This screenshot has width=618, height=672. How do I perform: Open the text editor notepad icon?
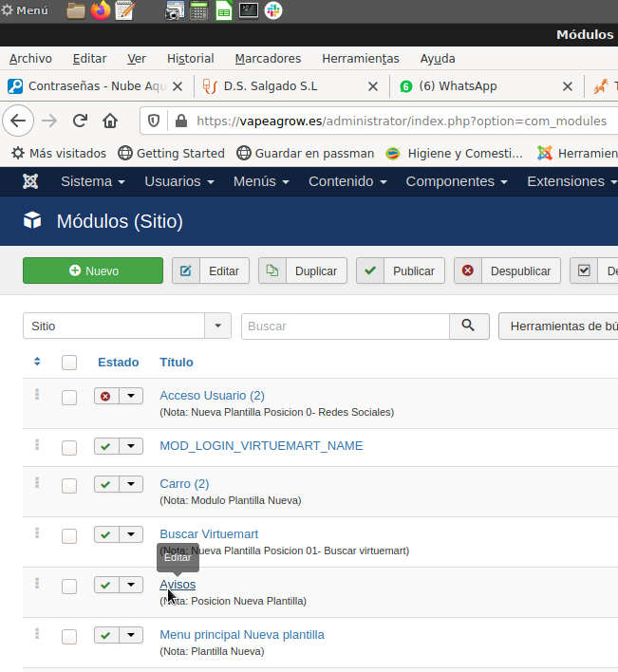[125, 10]
